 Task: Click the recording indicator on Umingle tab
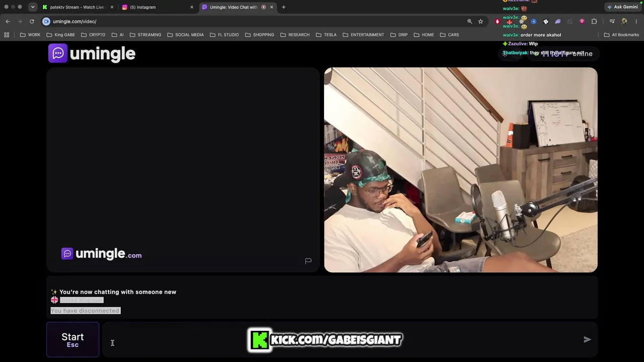(x=264, y=7)
